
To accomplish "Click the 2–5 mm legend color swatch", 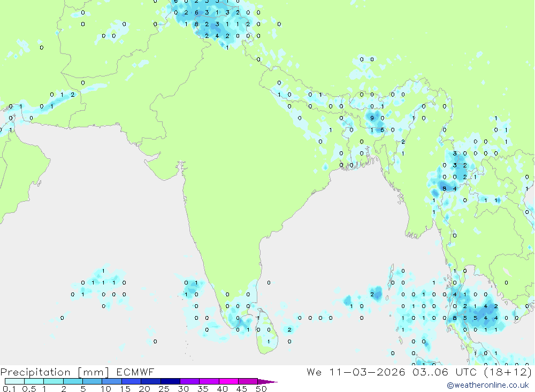I will point(73,381).
